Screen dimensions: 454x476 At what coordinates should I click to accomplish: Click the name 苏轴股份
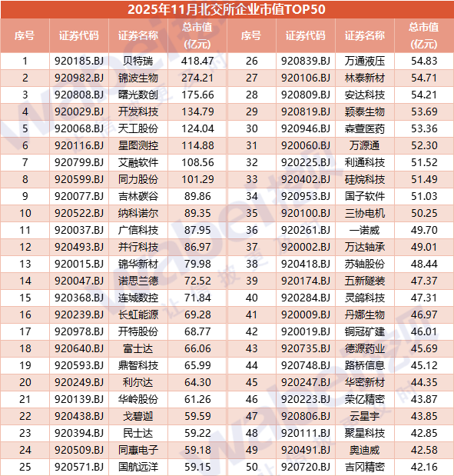pyautogui.click(x=365, y=264)
